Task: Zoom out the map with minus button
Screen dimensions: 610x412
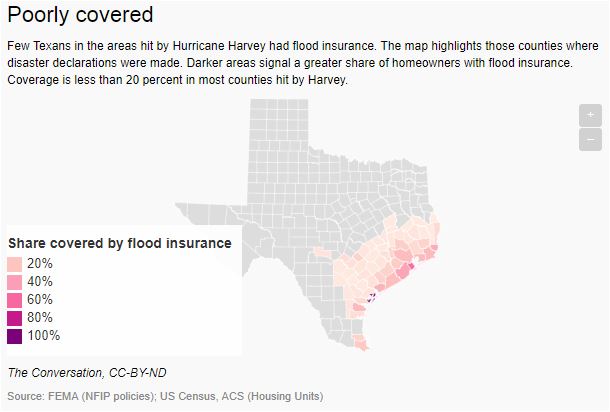Action: click(590, 140)
